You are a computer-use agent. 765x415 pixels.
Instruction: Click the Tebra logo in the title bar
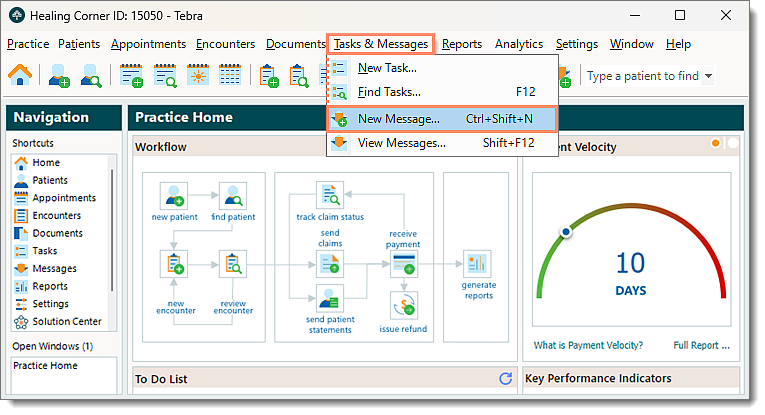17,16
